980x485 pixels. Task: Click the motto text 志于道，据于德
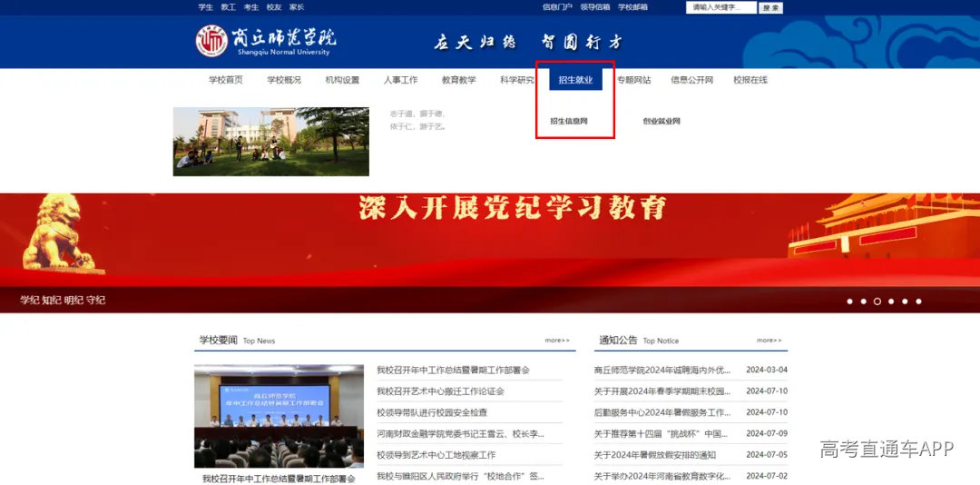[416, 114]
